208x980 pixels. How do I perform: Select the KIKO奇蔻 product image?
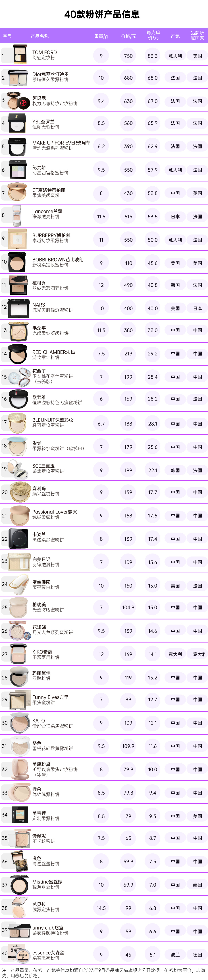click(x=19, y=654)
